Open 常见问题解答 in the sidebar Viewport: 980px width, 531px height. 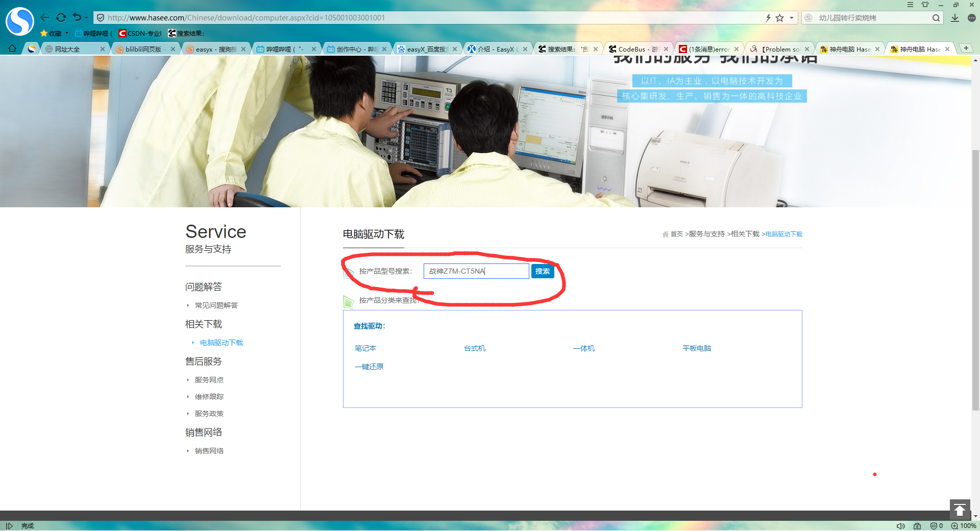[216, 305]
